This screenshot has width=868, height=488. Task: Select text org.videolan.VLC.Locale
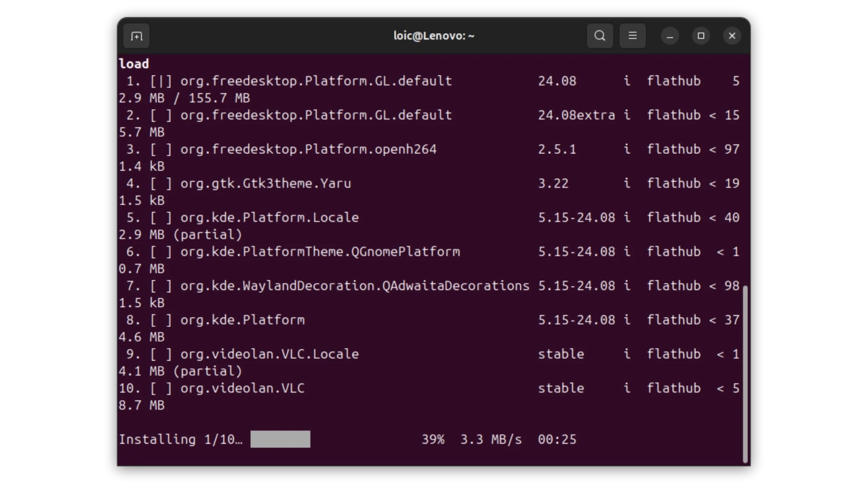(x=270, y=354)
